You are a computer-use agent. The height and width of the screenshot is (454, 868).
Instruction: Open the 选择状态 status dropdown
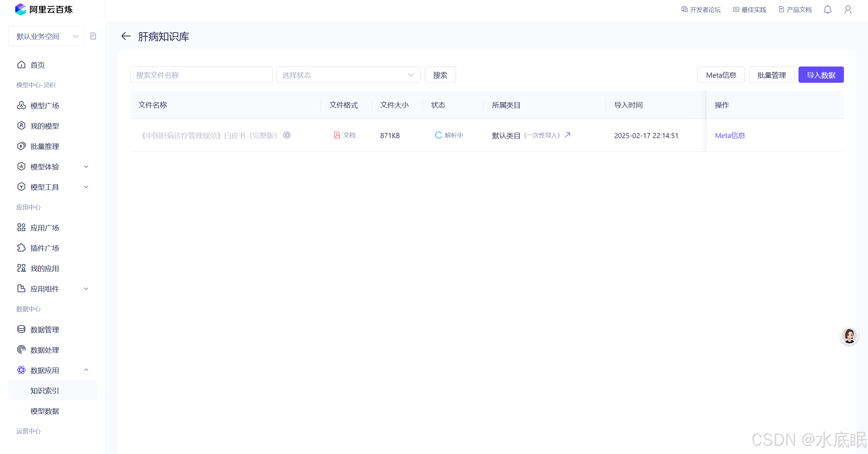(348, 75)
